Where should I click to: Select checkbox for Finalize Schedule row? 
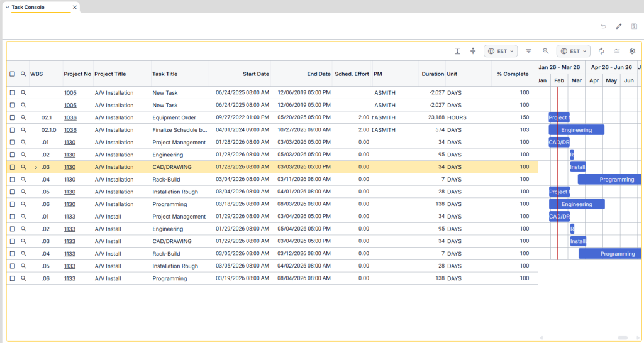[x=13, y=130]
